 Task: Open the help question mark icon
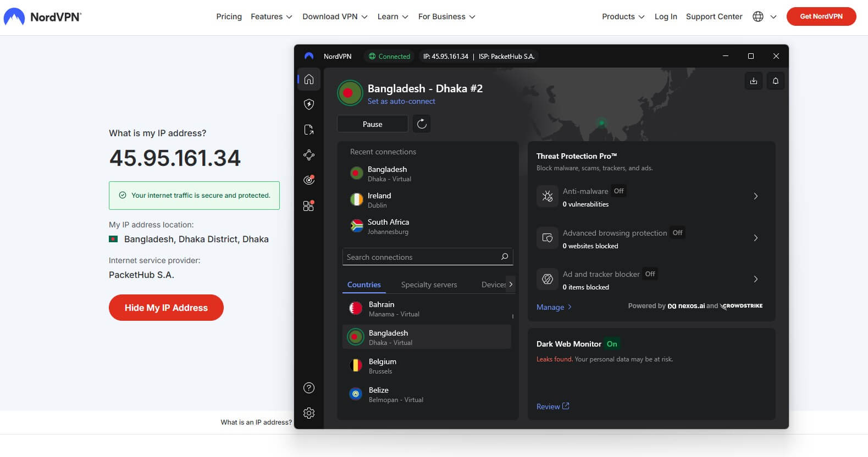coord(309,388)
